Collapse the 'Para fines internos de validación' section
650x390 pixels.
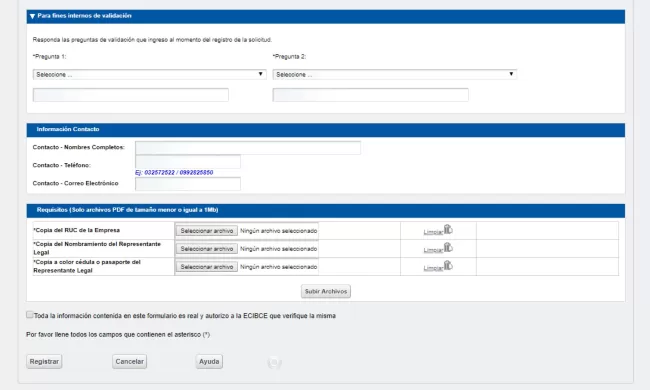pyautogui.click(x=32, y=16)
